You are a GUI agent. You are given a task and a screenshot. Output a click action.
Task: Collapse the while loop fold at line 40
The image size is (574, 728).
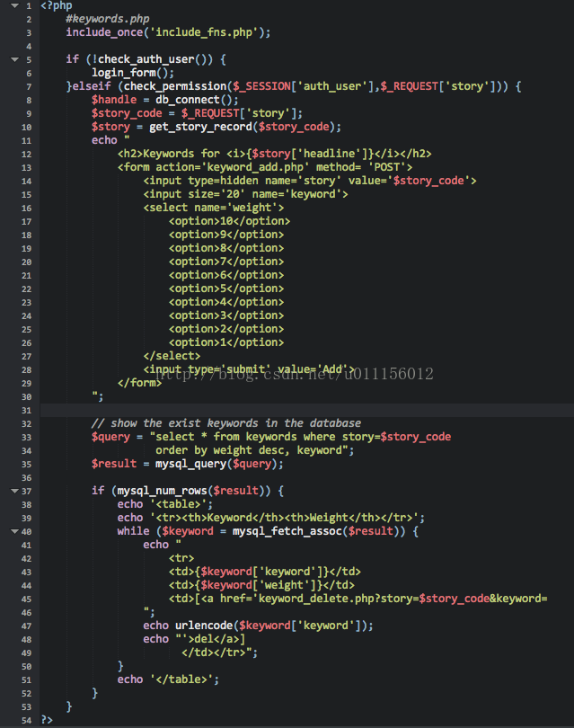[x=15, y=531]
